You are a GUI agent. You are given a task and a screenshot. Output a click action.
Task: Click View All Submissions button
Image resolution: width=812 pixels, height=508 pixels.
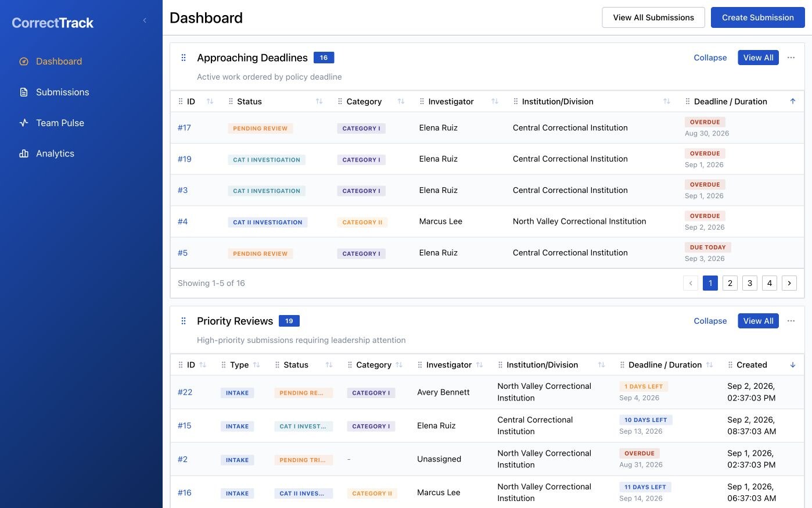point(653,17)
